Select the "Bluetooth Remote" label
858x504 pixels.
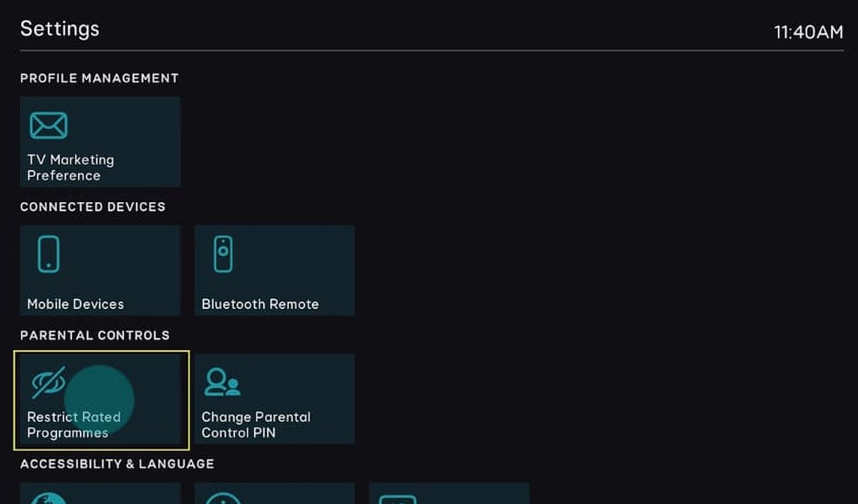(x=260, y=304)
